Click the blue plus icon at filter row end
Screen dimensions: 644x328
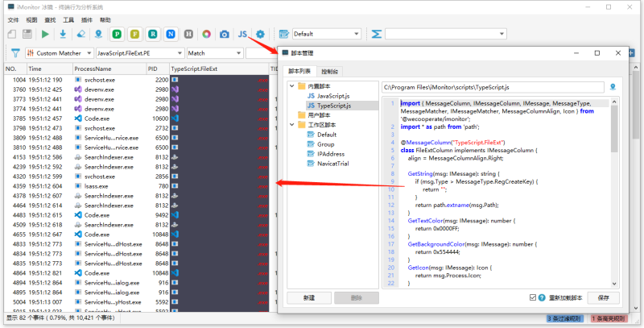[632, 53]
